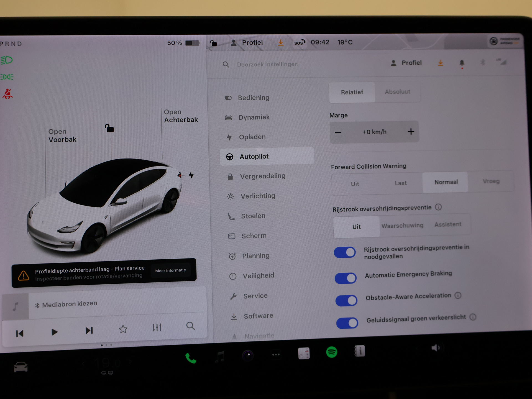
Task: Select Absoluut speed offset mode
Action: coord(397,92)
